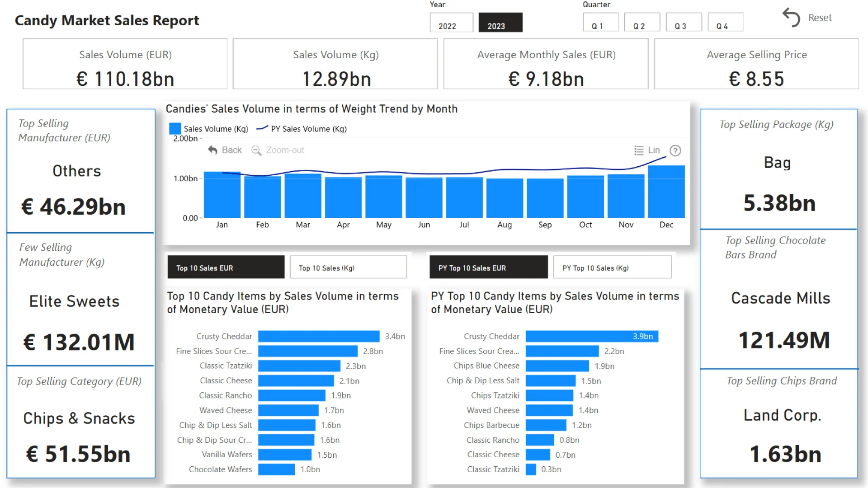Click the Sales Volume (EUR) € 110.18bn card
868x488 pixels.
pos(125,64)
